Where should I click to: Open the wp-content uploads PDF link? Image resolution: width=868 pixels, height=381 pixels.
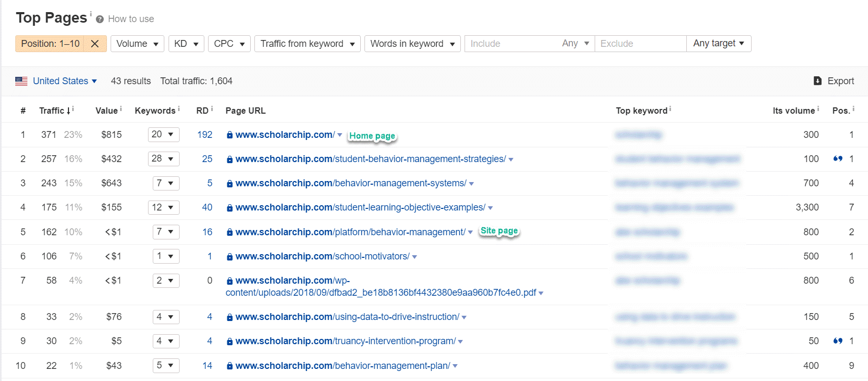pos(381,287)
